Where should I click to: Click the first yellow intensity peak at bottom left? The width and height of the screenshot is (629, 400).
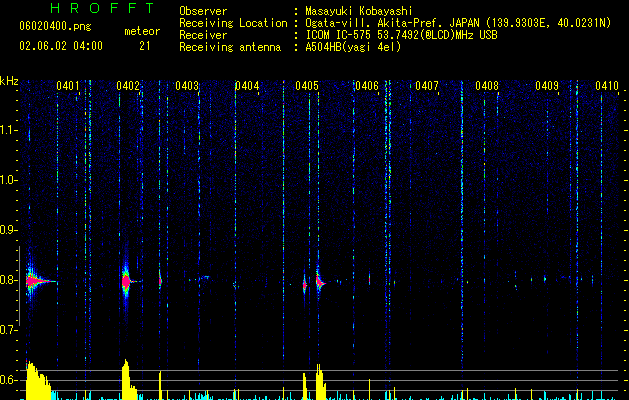[38, 380]
